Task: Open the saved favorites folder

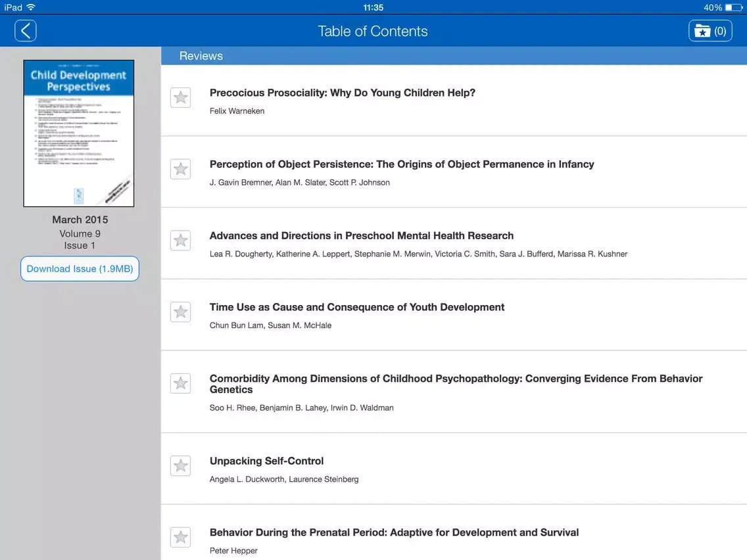Action: tap(710, 31)
